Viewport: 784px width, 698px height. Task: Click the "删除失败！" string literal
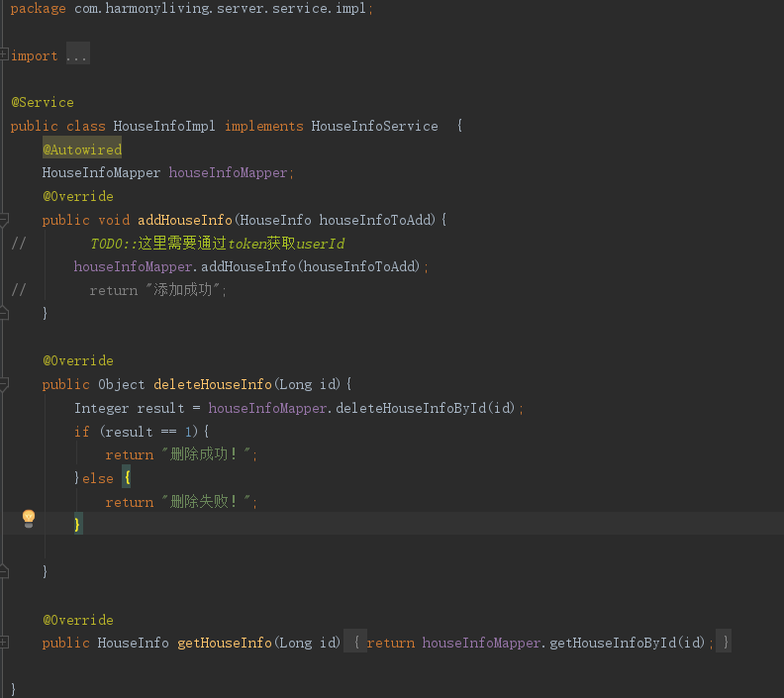coord(205,502)
